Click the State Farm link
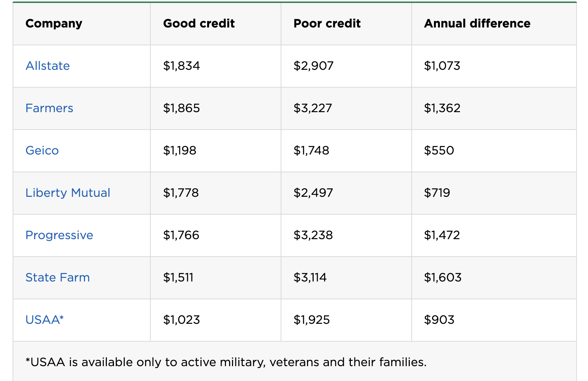The height and width of the screenshot is (381, 588). [x=58, y=277]
